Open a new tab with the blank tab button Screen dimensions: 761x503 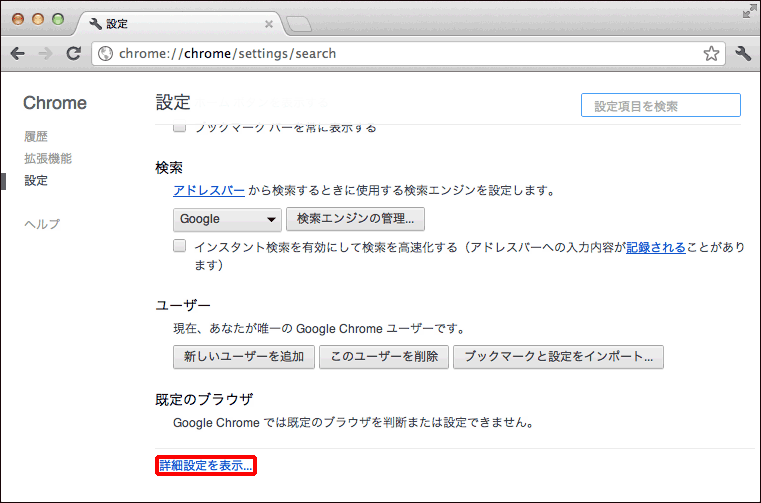pos(298,24)
